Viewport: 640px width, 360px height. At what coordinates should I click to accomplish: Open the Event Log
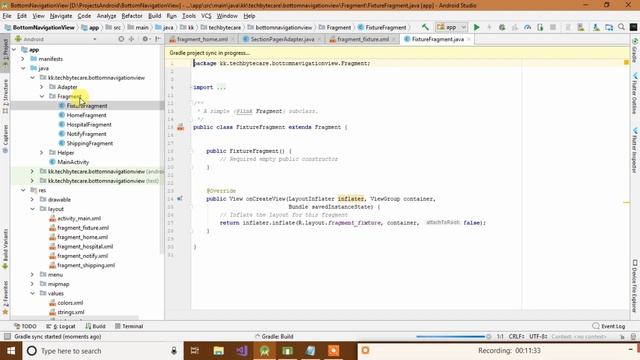(609, 326)
